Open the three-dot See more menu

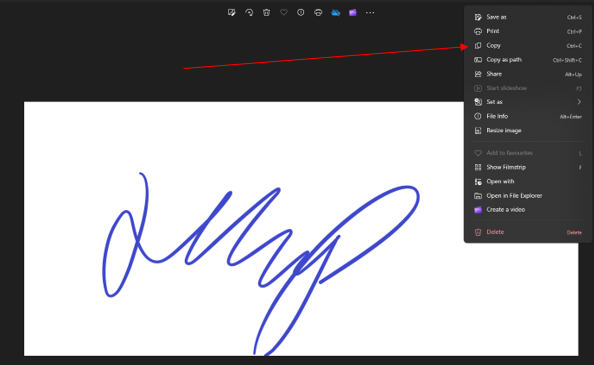pyautogui.click(x=370, y=12)
